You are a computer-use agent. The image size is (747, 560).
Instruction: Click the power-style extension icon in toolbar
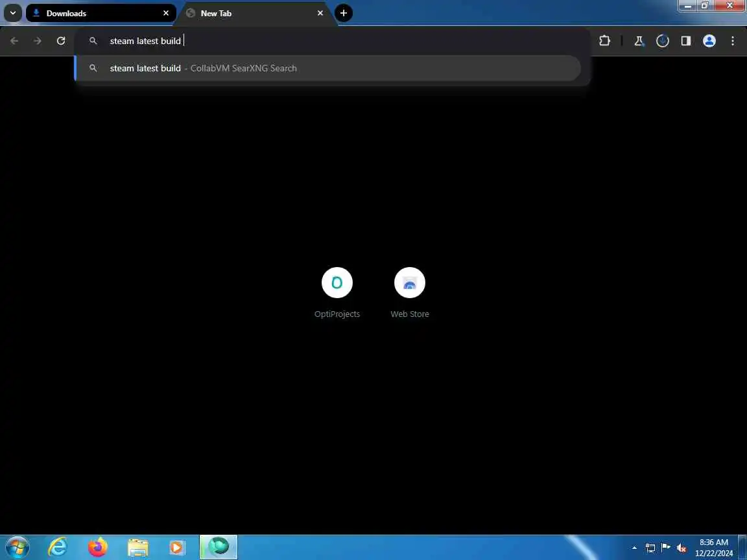[662, 41]
